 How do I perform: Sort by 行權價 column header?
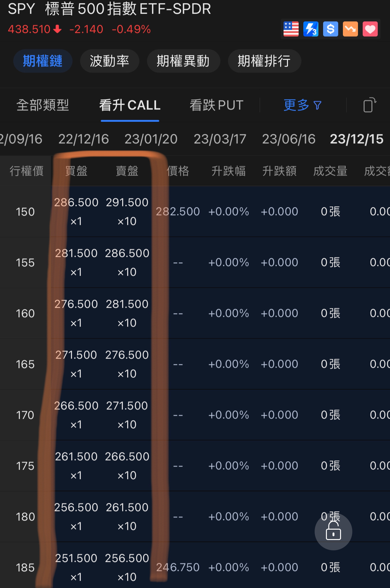click(x=27, y=171)
